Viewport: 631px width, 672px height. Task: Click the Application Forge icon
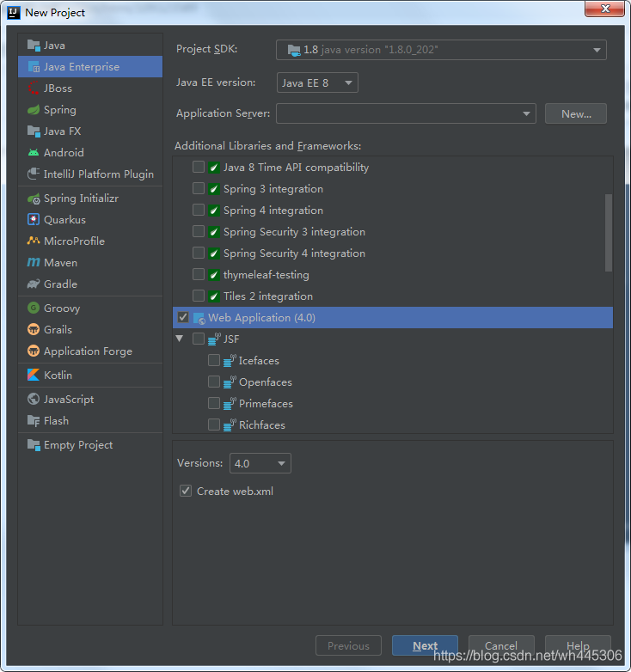tap(34, 351)
